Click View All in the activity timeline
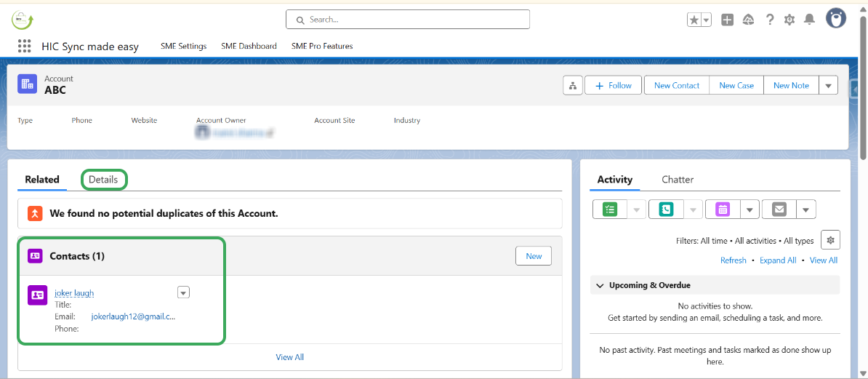 click(823, 260)
